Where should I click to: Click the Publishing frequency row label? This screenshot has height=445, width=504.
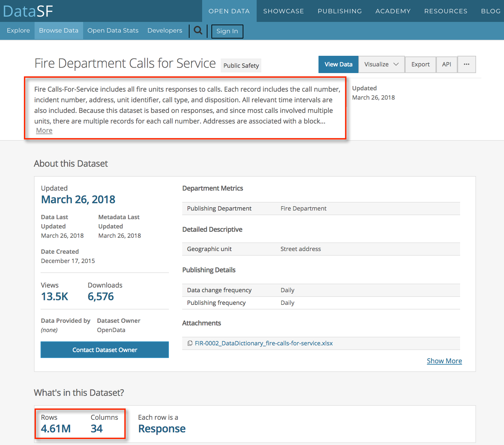coord(216,303)
